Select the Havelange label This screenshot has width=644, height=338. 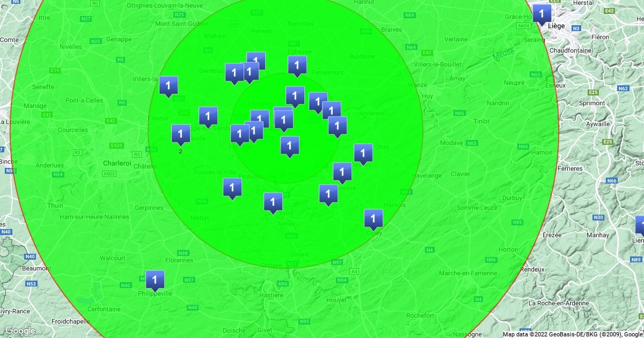tap(426, 175)
